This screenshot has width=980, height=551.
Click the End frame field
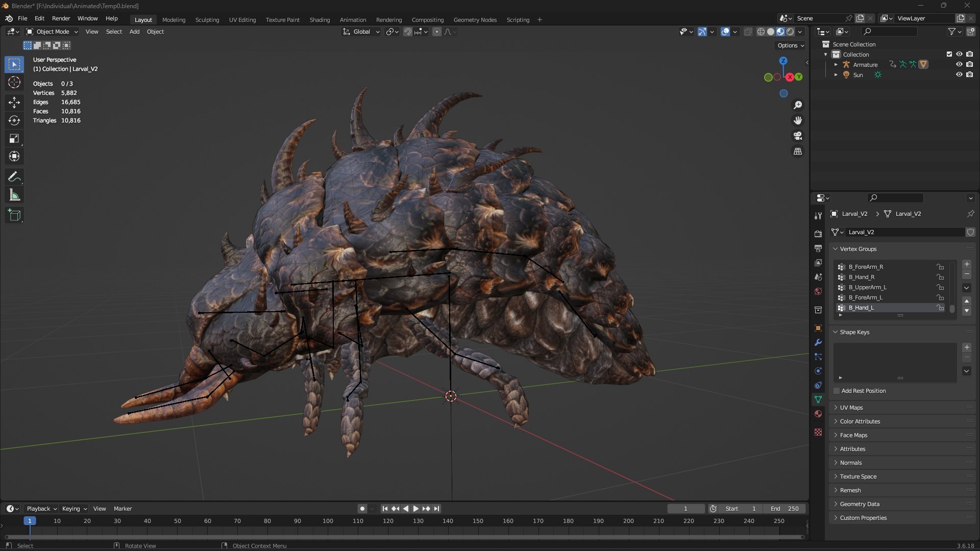(785, 509)
